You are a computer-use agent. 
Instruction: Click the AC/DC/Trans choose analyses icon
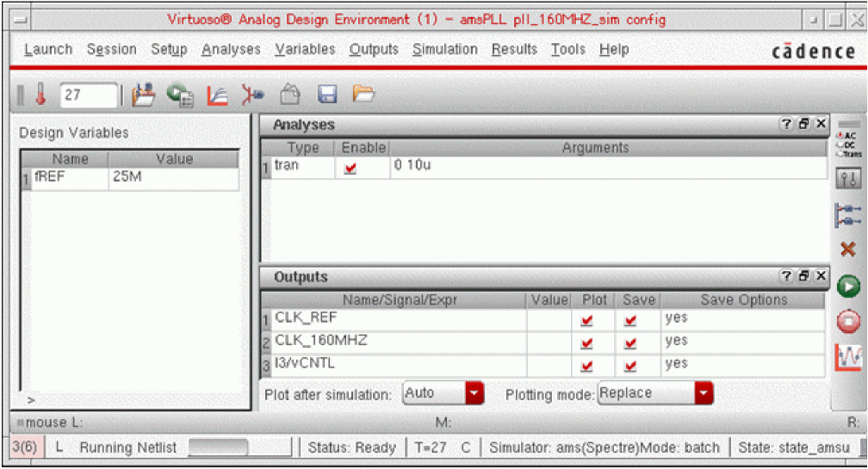point(849,145)
